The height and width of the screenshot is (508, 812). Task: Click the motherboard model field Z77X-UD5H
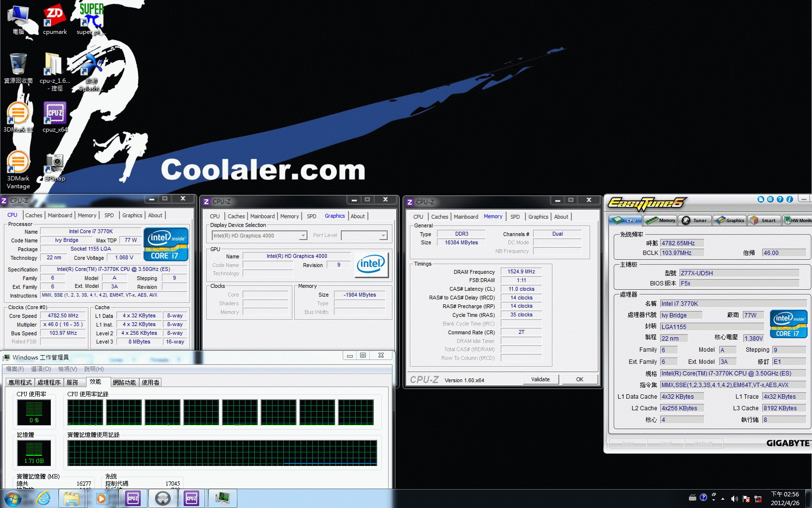739,273
